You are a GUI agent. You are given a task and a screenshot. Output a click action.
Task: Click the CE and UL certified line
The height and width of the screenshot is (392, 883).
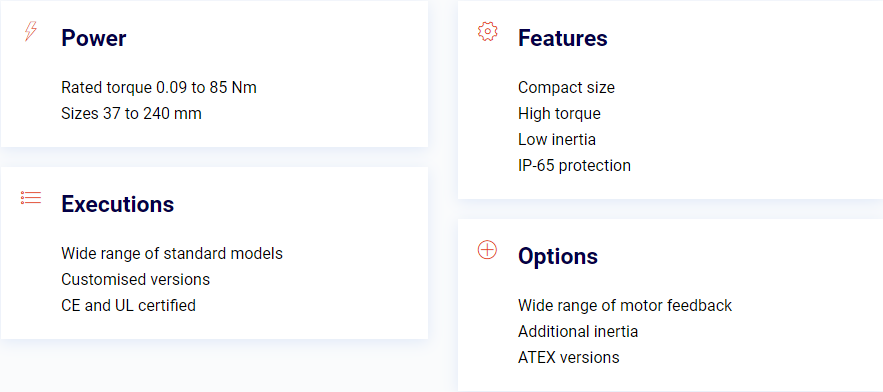pyautogui.click(x=128, y=305)
